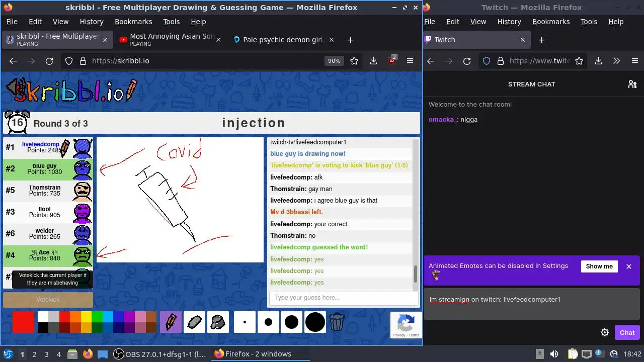The image size is (644, 362).
Task: Open the clipboard icon in the system tray
Action: 573,354
